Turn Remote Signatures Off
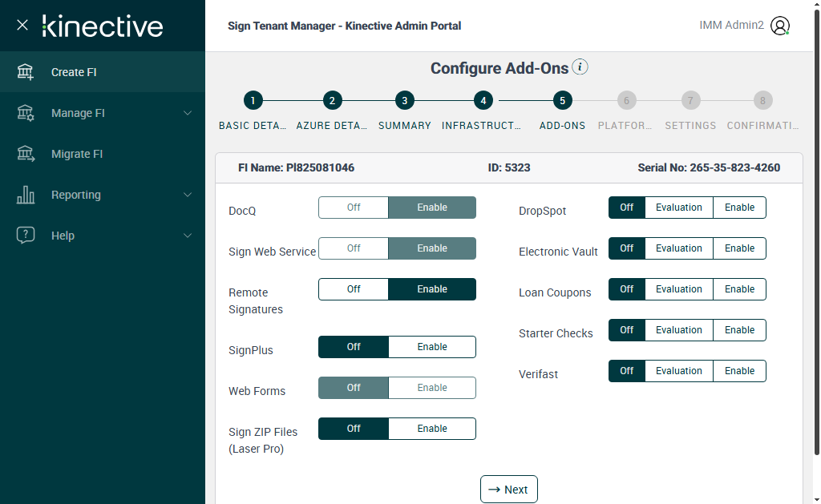The image size is (821, 504). click(x=354, y=289)
